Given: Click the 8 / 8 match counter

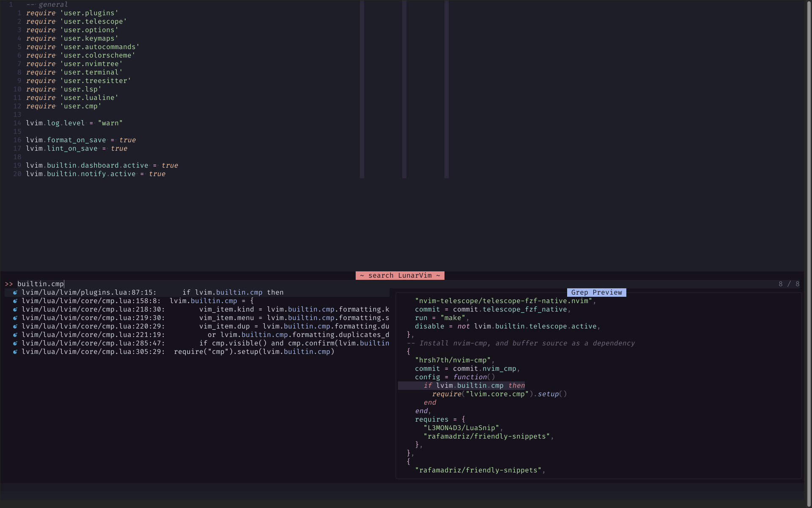Looking at the screenshot, I should click(788, 284).
